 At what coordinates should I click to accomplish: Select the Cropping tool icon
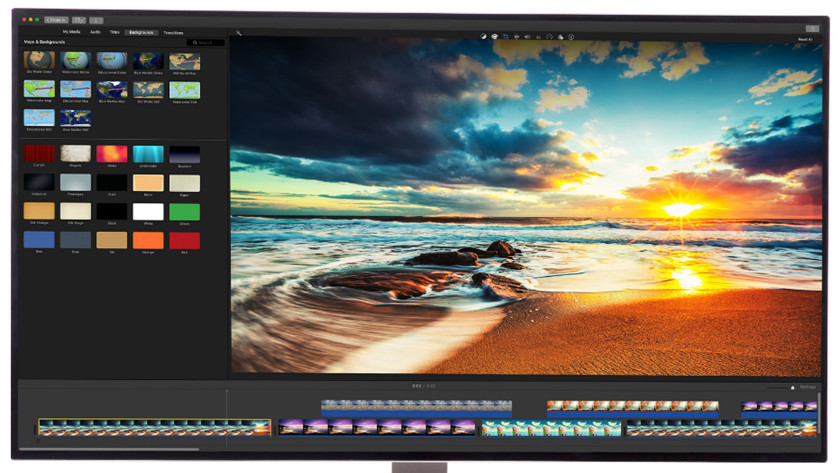[x=505, y=36]
